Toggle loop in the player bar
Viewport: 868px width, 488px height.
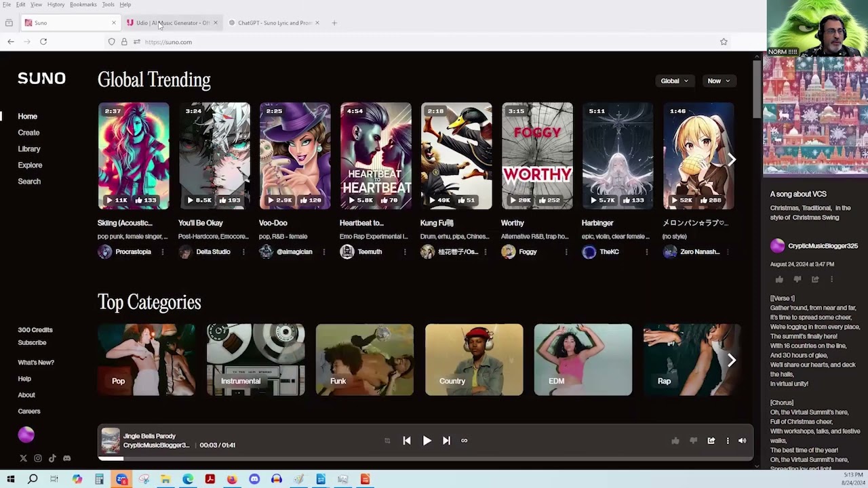(465, 441)
